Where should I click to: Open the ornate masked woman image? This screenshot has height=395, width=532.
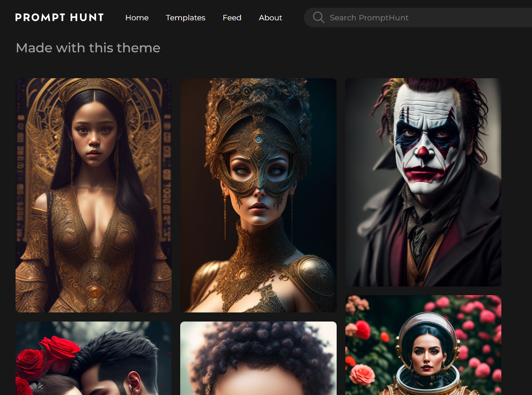coord(258,195)
